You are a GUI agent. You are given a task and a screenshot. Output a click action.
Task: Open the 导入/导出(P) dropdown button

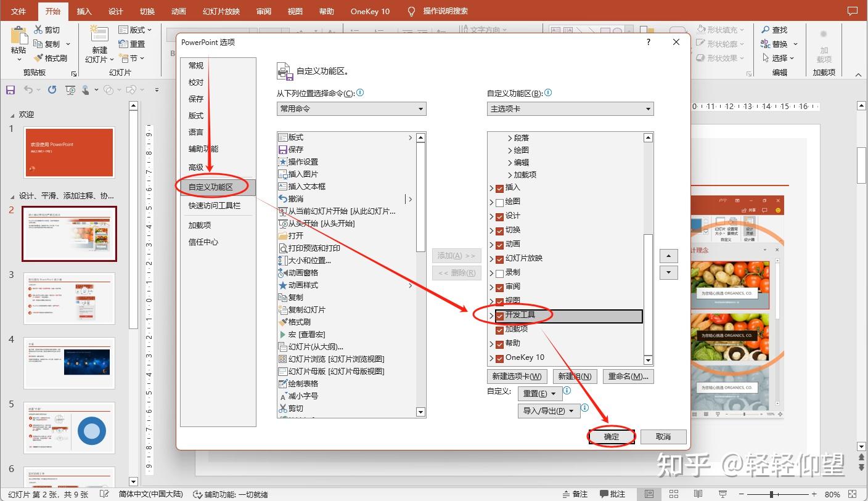click(549, 410)
